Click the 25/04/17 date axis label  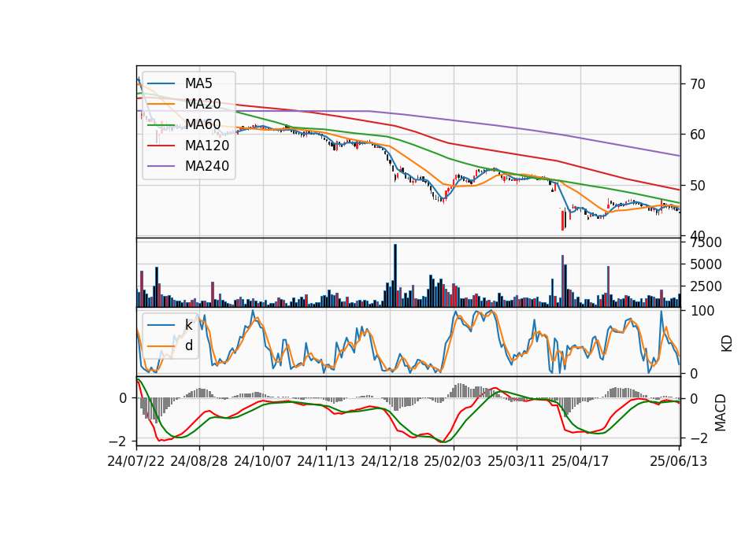coord(580,461)
